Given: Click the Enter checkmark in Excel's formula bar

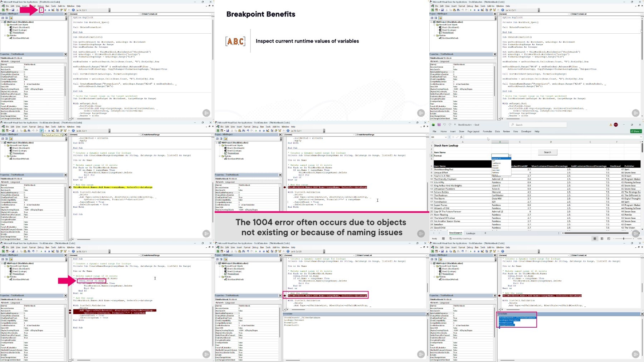Looking at the screenshot, I should point(457,137).
